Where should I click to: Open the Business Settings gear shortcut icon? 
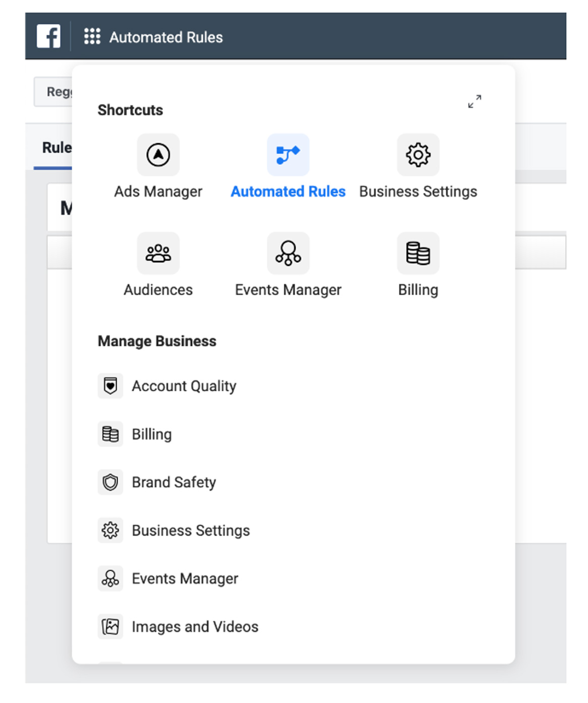point(418,155)
